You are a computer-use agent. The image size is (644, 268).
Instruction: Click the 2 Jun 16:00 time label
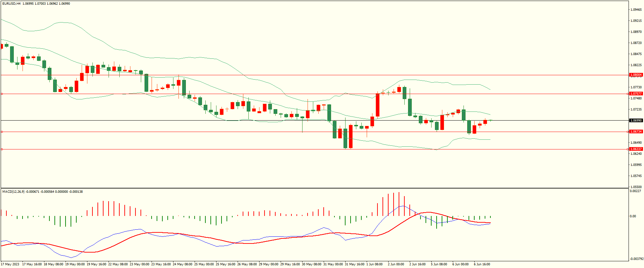pos(417,264)
